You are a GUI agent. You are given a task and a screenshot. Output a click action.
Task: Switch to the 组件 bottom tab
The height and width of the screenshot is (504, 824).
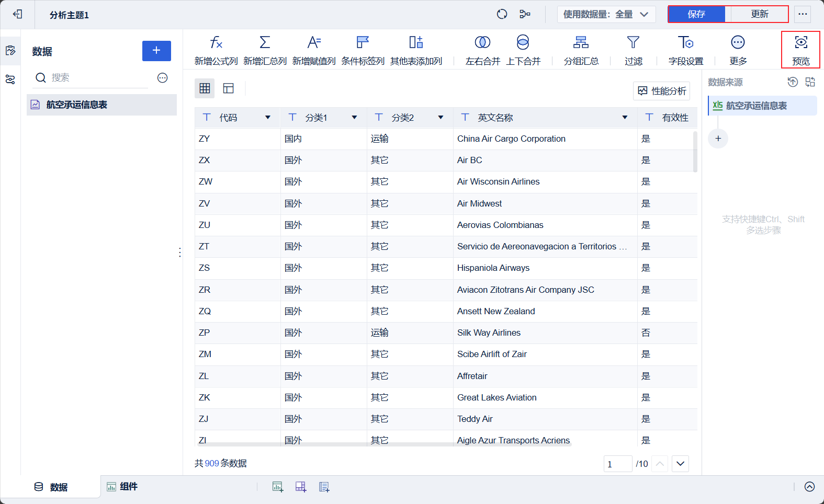pyautogui.click(x=122, y=487)
